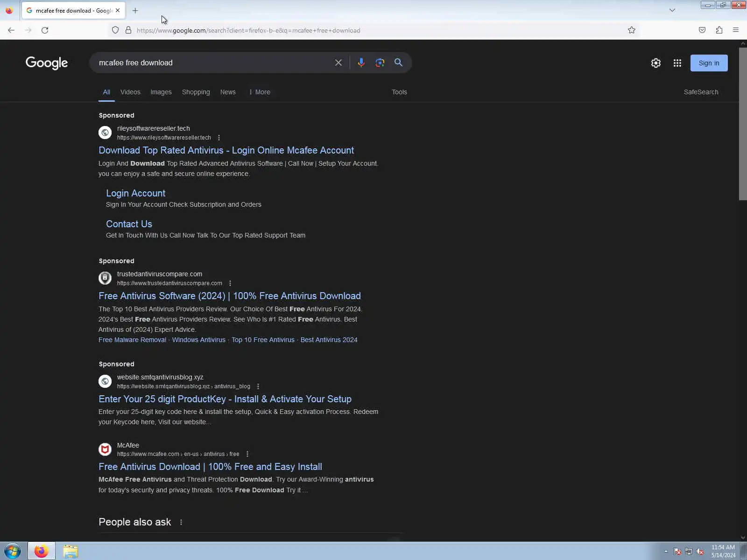Open options for McAfee result
This screenshot has height=560, width=747.
[x=247, y=454]
